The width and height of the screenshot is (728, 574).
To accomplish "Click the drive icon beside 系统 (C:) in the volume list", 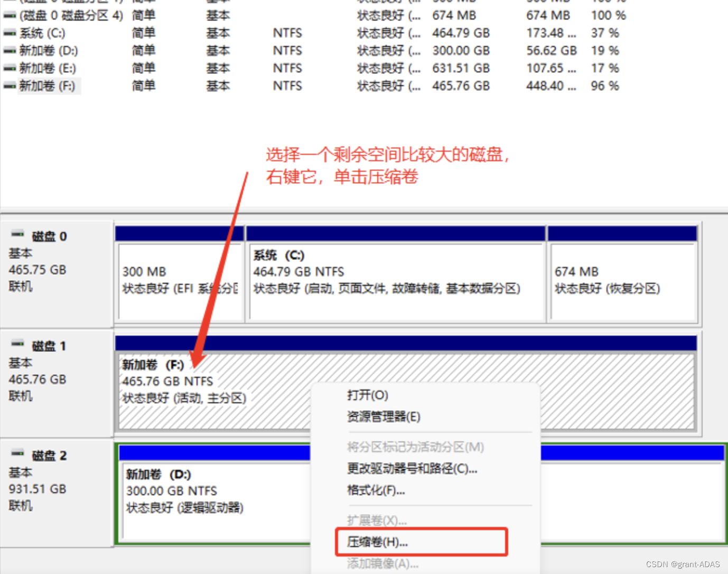I will (x=10, y=33).
